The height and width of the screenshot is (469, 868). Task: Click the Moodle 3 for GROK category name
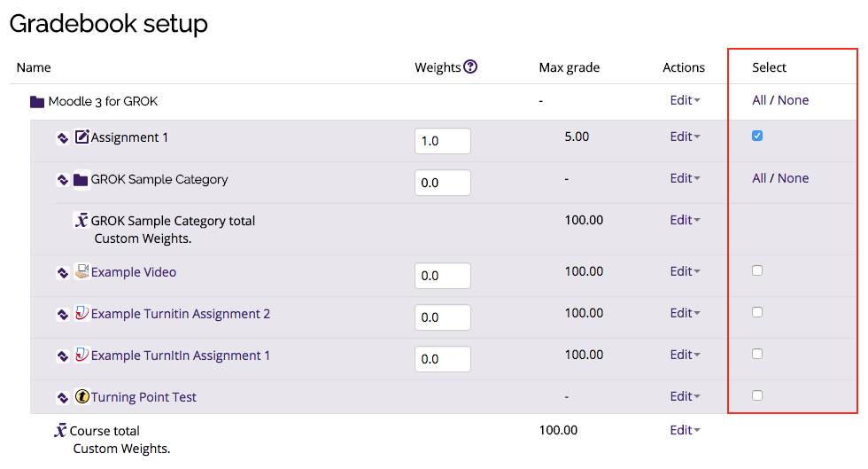click(x=103, y=101)
